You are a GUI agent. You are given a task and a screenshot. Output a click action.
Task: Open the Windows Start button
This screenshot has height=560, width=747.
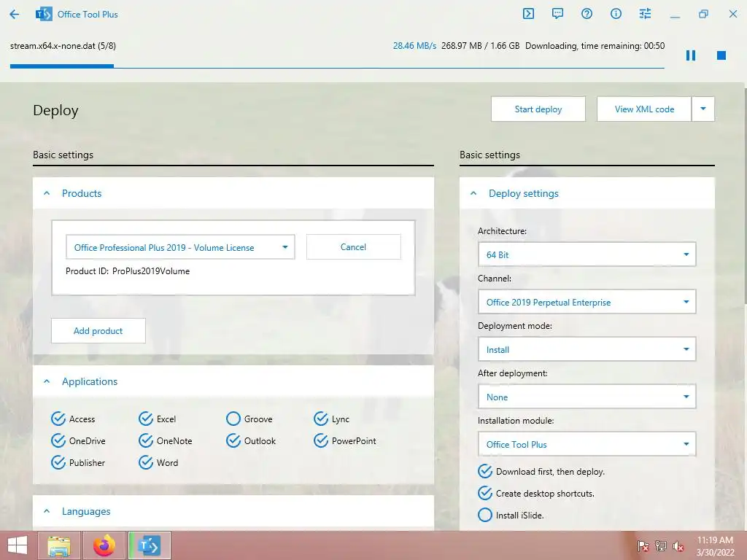[18, 545]
